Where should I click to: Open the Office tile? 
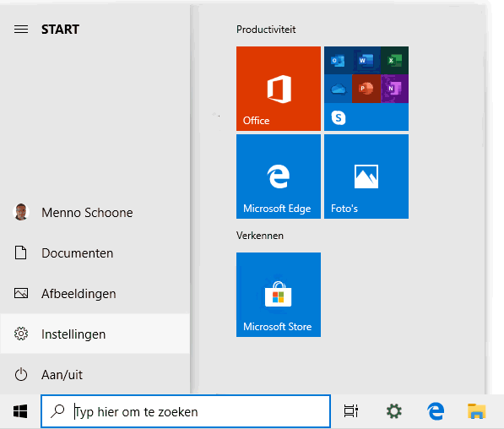tap(279, 89)
